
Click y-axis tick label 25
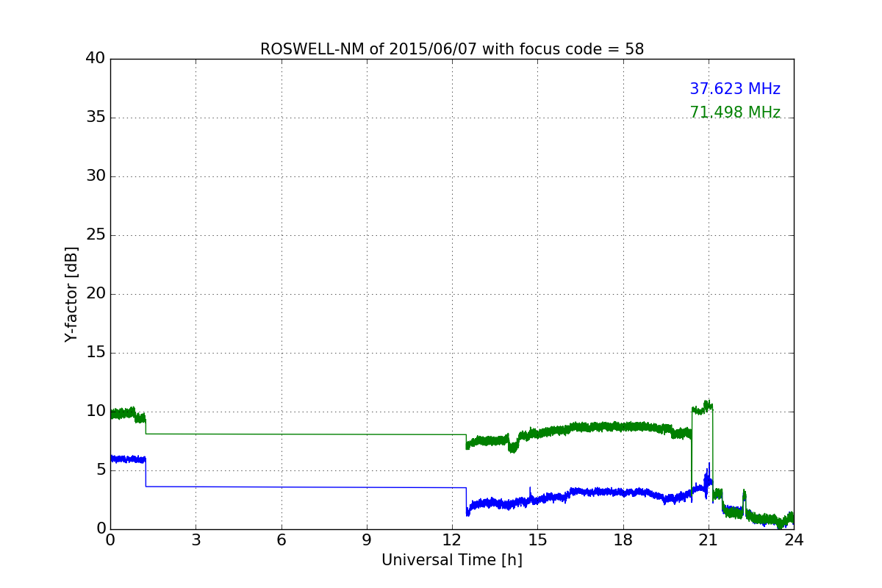96,235
